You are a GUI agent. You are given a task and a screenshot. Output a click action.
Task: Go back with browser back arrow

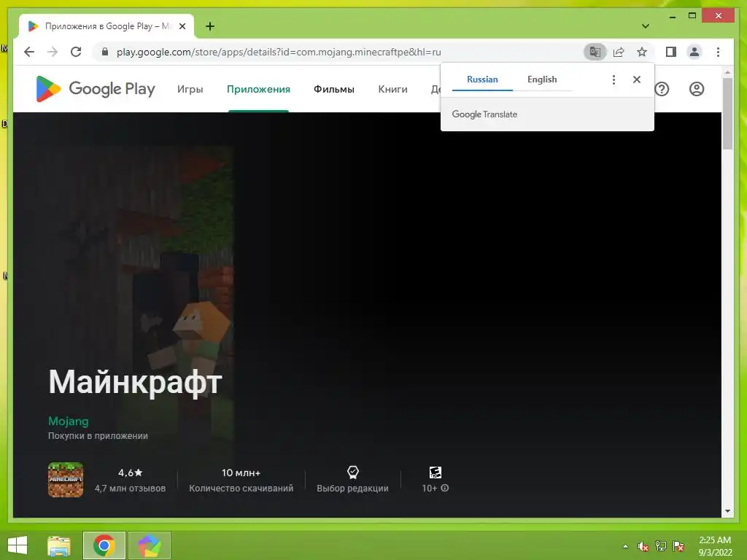(29, 52)
